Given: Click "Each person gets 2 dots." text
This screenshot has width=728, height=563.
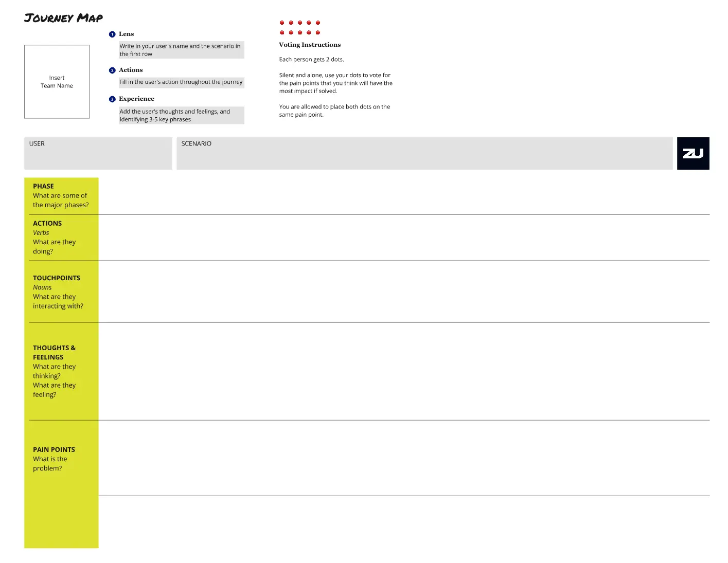Looking at the screenshot, I should tap(311, 60).
